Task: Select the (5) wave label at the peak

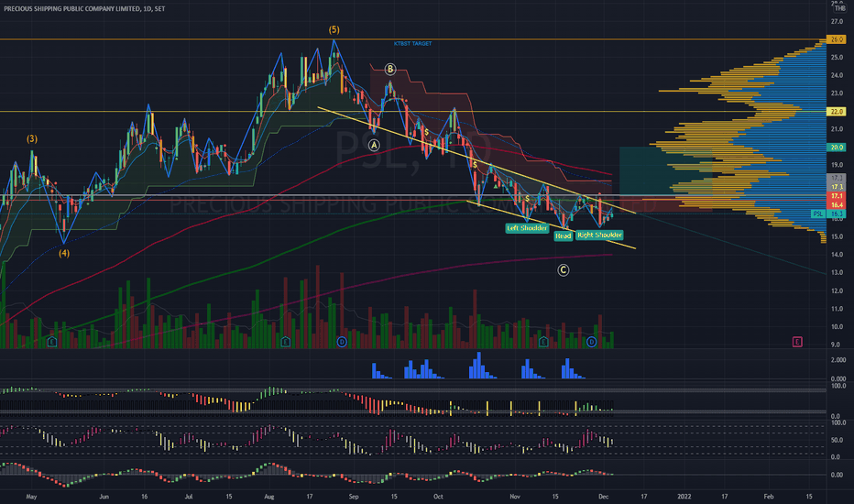Action: (334, 30)
